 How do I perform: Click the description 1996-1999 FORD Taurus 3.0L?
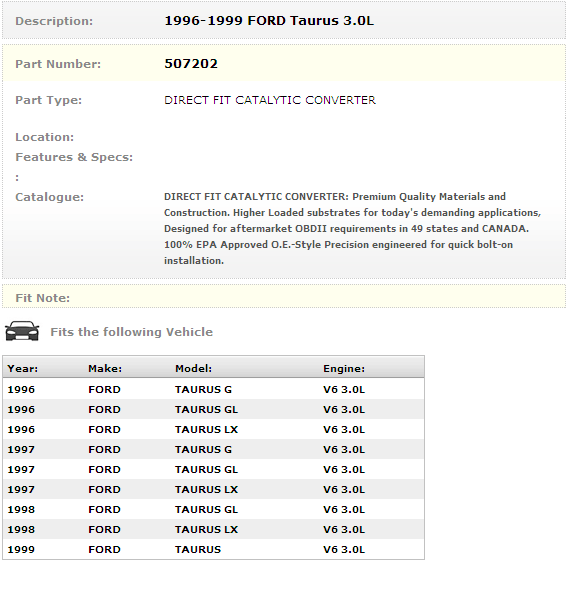(x=269, y=21)
